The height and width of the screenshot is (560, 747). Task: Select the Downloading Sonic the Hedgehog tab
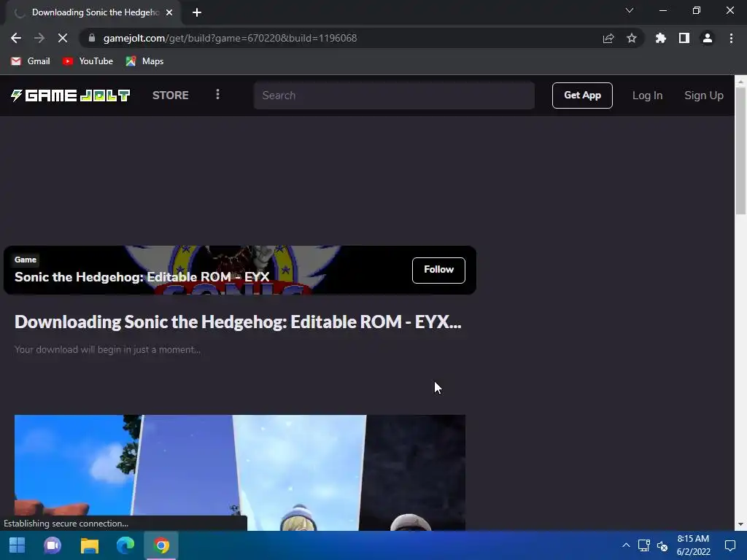coord(93,12)
